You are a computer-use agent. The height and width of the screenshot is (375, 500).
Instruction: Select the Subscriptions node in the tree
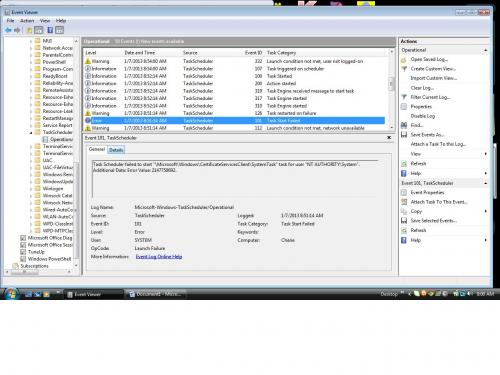34,266
